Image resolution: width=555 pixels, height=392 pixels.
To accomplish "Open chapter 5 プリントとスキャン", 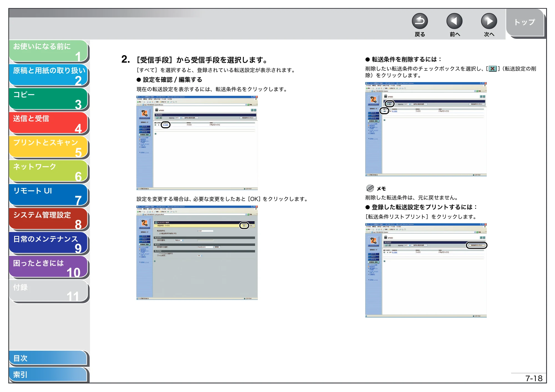I will pyautogui.click(x=49, y=147).
